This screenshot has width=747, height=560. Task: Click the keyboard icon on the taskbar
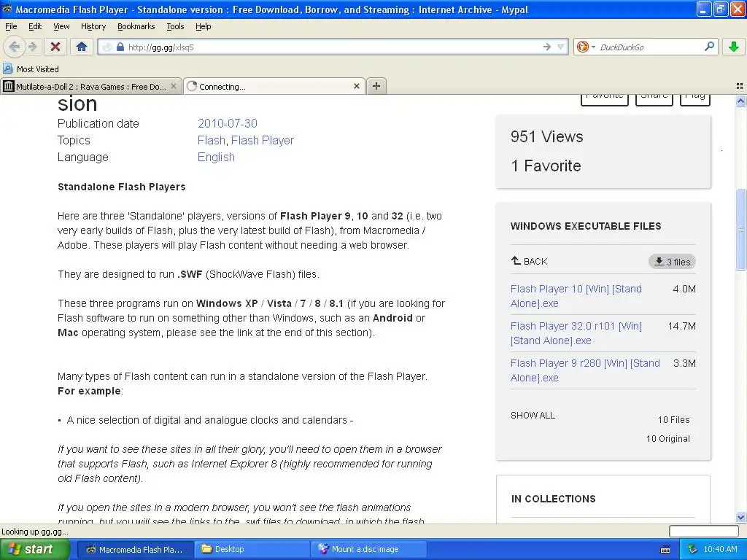665,550
